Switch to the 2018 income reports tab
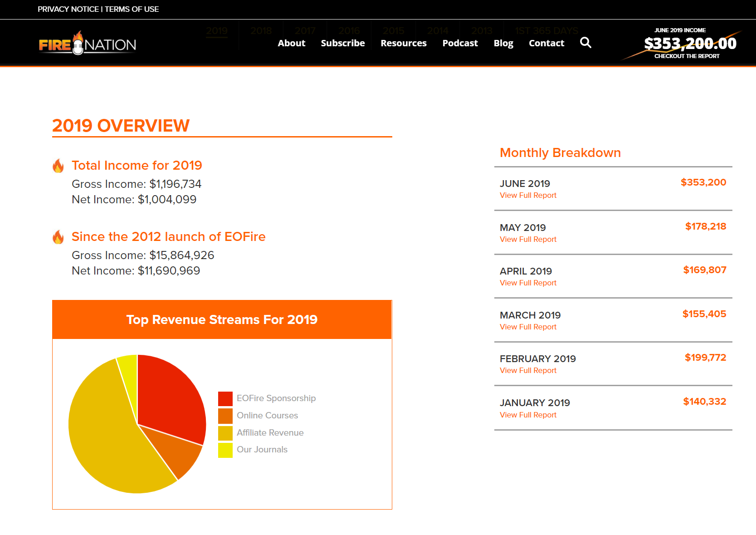 pyautogui.click(x=261, y=31)
